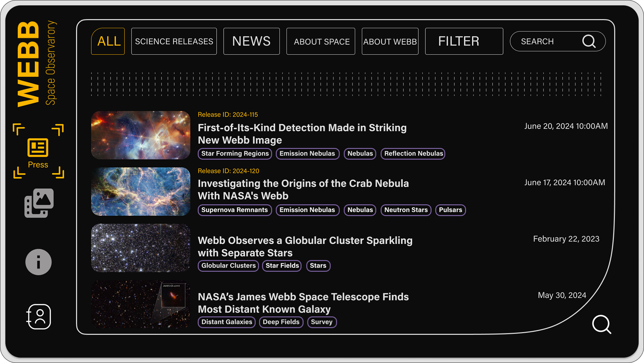Viewport: 644px width, 363px height.
Task: Open the About Webb tab
Action: click(x=390, y=41)
